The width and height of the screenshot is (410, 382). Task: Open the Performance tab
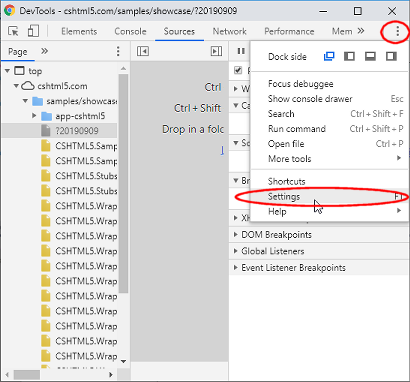289,31
